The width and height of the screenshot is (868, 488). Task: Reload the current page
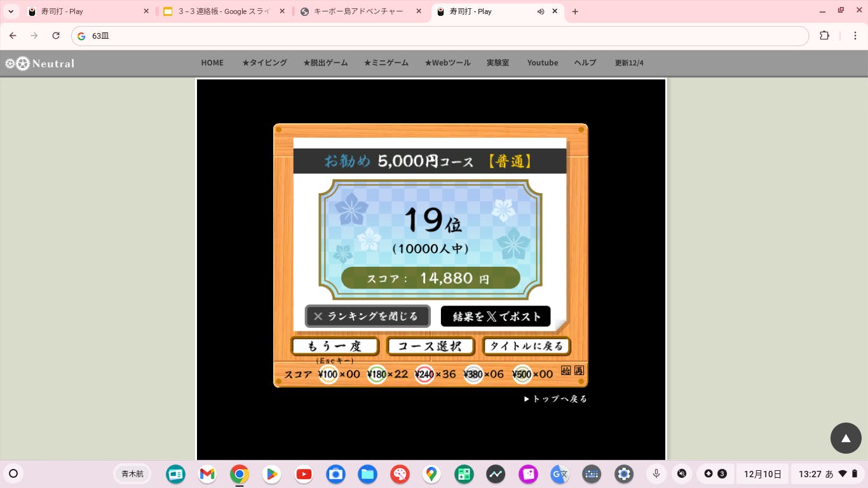56,36
